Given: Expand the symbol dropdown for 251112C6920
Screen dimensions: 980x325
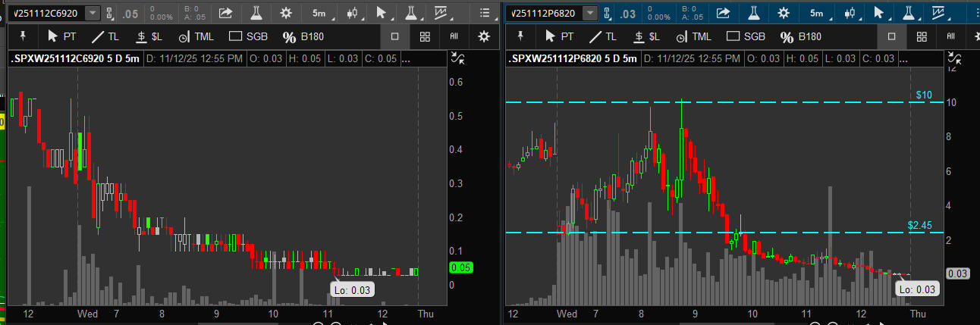Looking at the screenshot, I should (93, 13).
